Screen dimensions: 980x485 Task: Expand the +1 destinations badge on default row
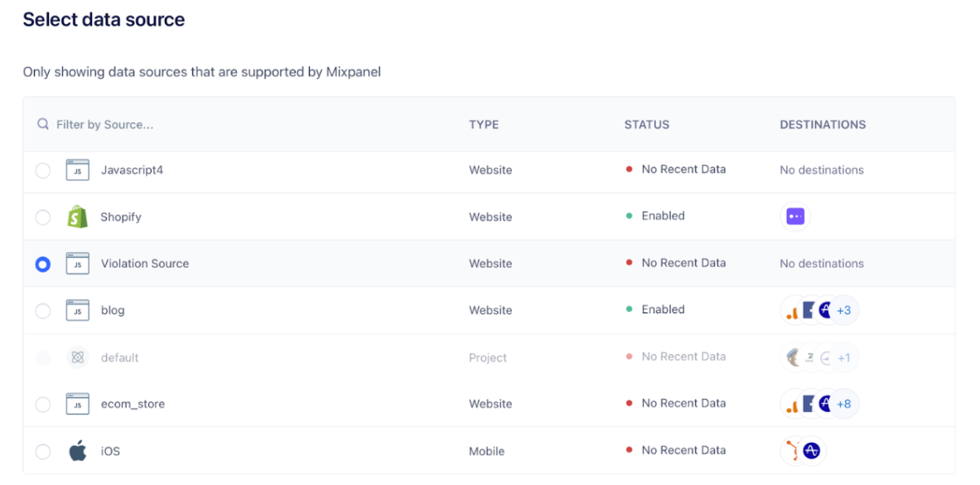(842, 357)
